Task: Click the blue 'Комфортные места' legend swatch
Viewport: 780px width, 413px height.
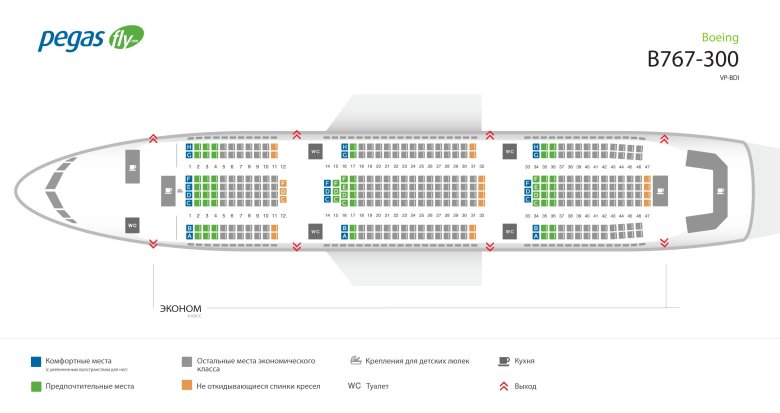Action: pos(36,361)
